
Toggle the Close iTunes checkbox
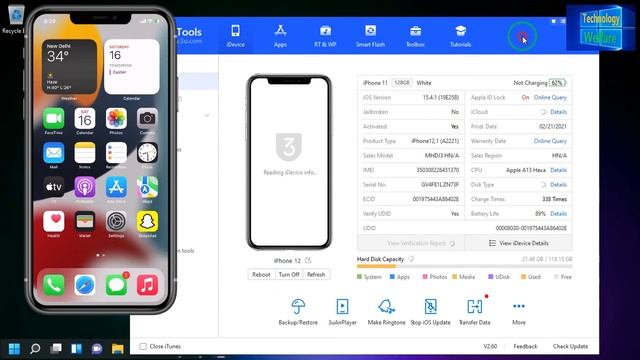143,346
